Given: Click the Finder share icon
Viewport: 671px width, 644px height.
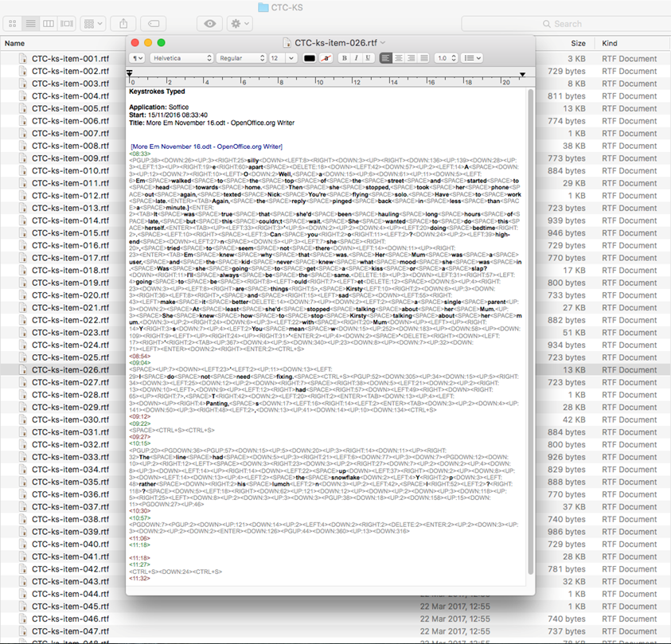Looking at the screenshot, I should [123, 24].
